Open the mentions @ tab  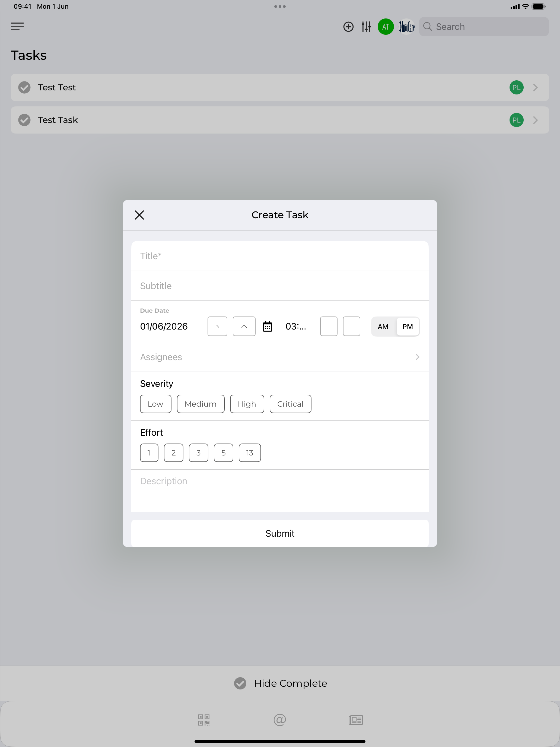pyautogui.click(x=280, y=720)
